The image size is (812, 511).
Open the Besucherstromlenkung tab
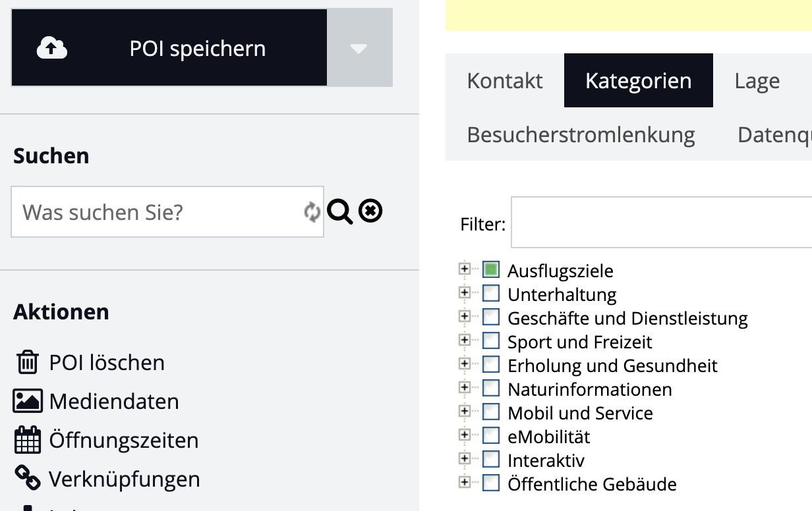[x=581, y=134]
